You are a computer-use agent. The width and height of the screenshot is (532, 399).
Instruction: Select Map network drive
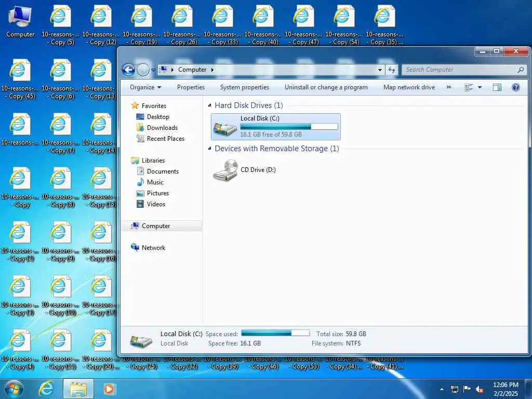[x=409, y=87]
